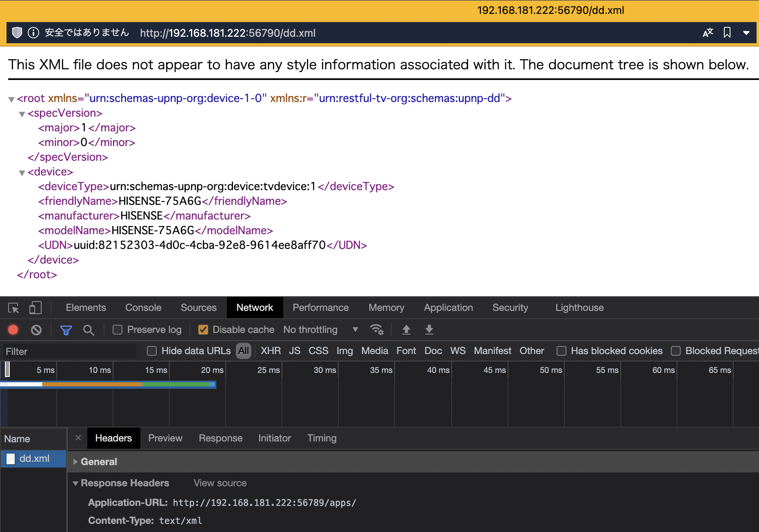Click the translate page icon
The height and width of the screenshot is (532, 759).
point(708,33)
